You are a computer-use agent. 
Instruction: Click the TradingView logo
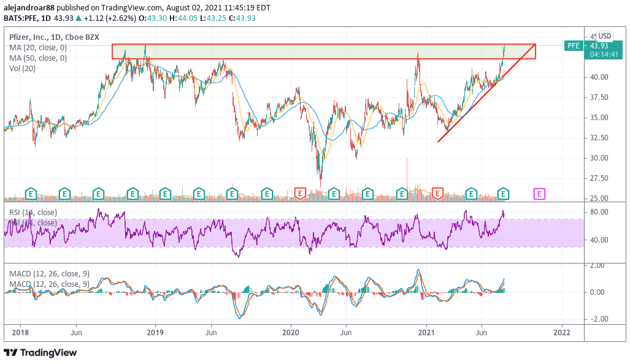[40, 353]
